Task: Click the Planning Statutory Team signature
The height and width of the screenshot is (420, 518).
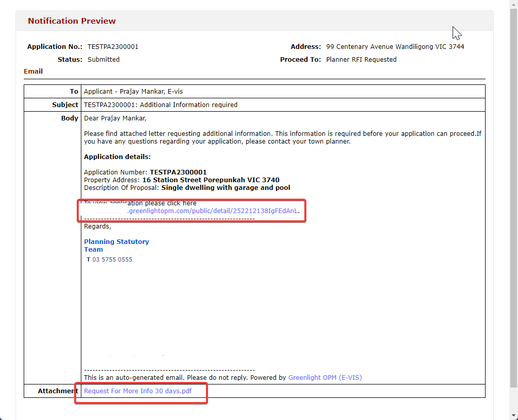Action: pos(116,246)
